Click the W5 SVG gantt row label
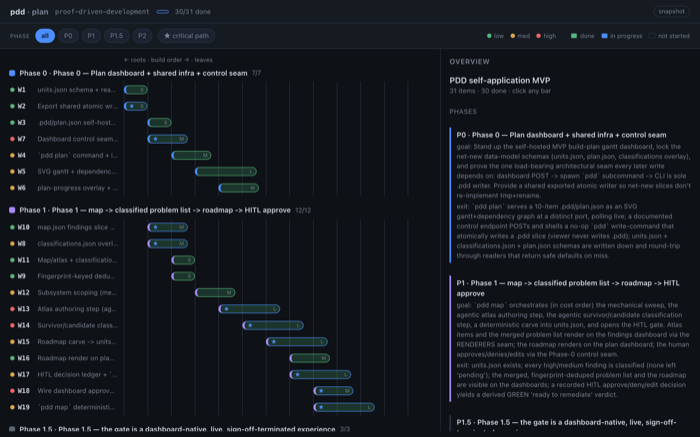Image resolution: width=700 pixels, height=437 pixels. click(x=77, y=171)
